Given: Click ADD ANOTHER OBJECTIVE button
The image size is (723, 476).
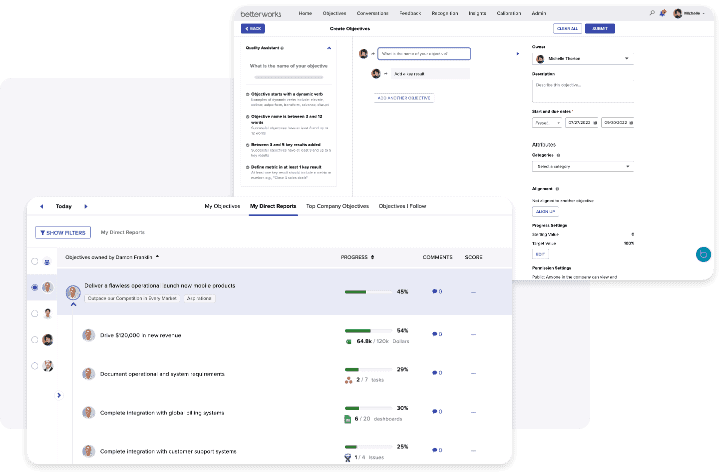Looking at the screenshot, I should point(404,98).
